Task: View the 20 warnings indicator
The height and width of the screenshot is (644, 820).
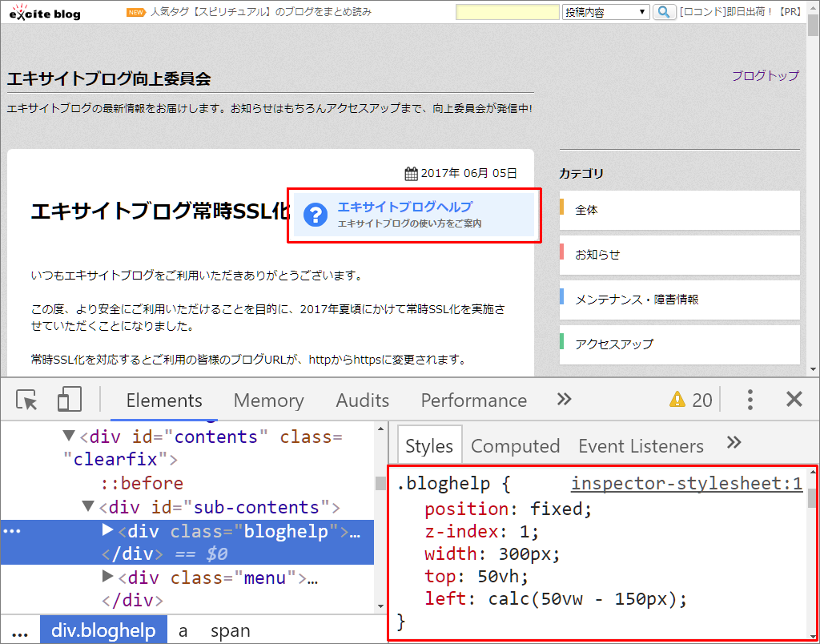Action: click(x=690, y=400)
